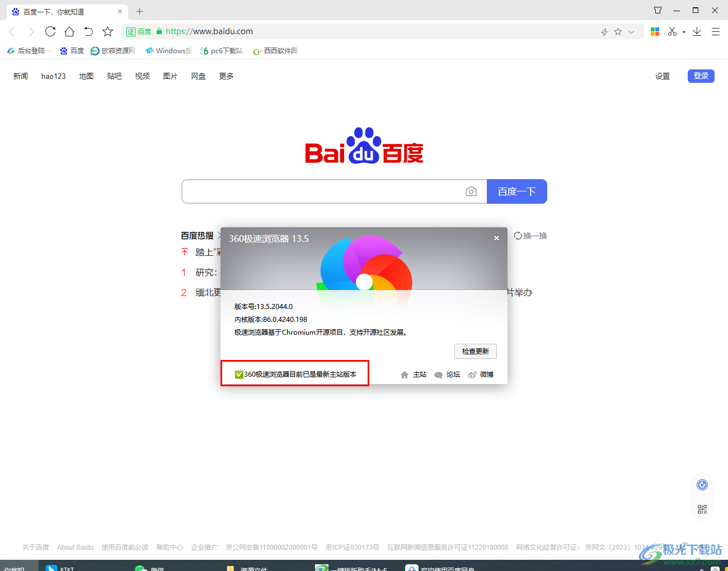Go to the home page icon
728x571 pixels.
[x=69, y=31]
